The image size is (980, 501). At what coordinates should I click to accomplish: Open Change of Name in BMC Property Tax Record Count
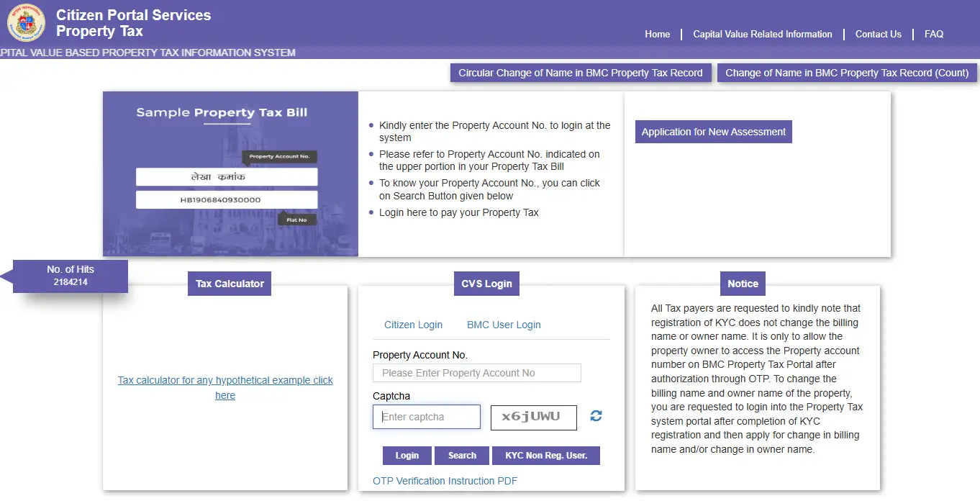[846, 73]
